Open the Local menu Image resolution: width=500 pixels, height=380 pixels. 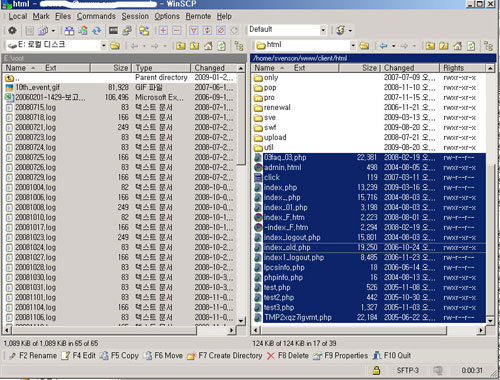click(18, 16)
